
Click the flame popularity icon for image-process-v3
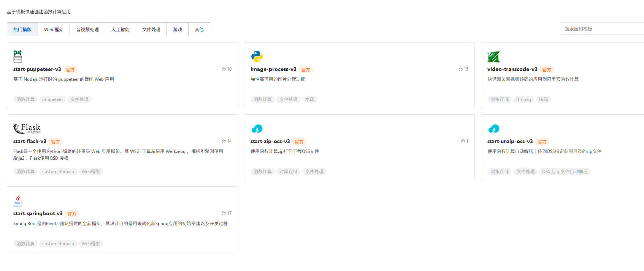pyautogui.click(x=461, y=69)
